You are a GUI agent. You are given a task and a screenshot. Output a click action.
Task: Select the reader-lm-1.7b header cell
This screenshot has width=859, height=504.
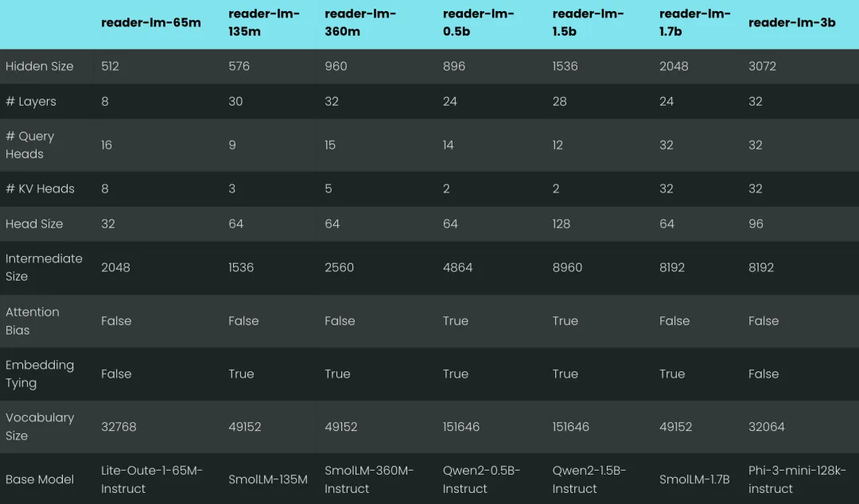point(694,22)
